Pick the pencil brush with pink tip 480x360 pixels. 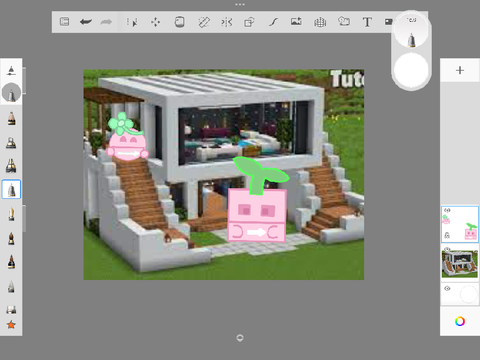click(11, 119)
